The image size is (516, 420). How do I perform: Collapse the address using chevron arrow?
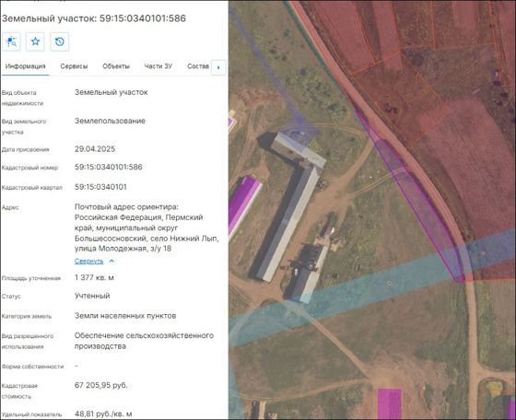[111, 261]
